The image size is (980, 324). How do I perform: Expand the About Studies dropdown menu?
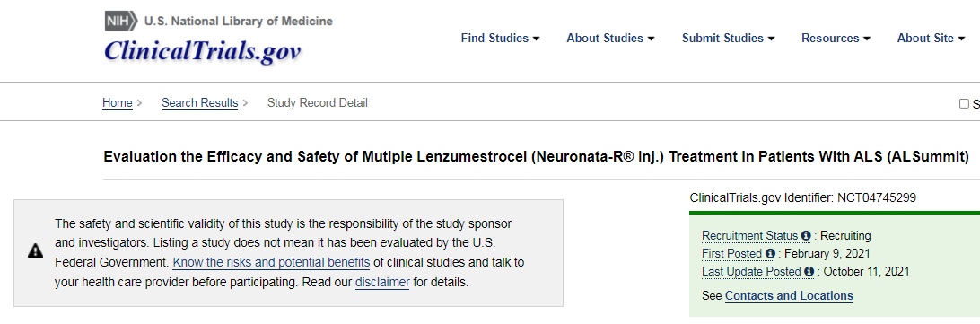(610, 39)
